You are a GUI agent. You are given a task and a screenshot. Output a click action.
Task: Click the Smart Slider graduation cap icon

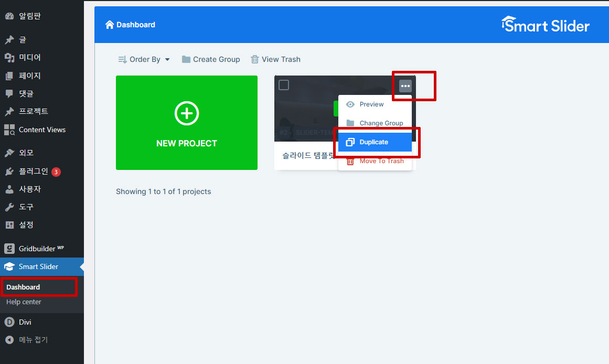[x=9, y=266]
